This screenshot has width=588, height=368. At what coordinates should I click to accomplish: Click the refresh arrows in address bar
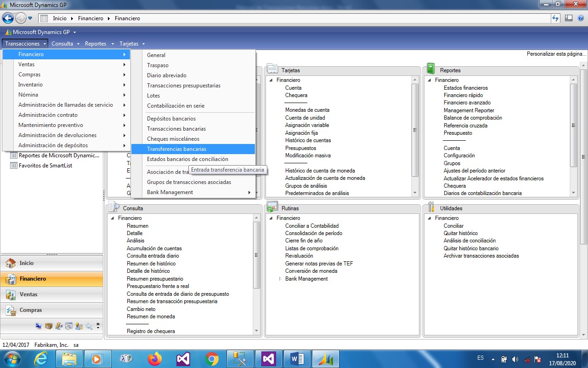[555, 18]
